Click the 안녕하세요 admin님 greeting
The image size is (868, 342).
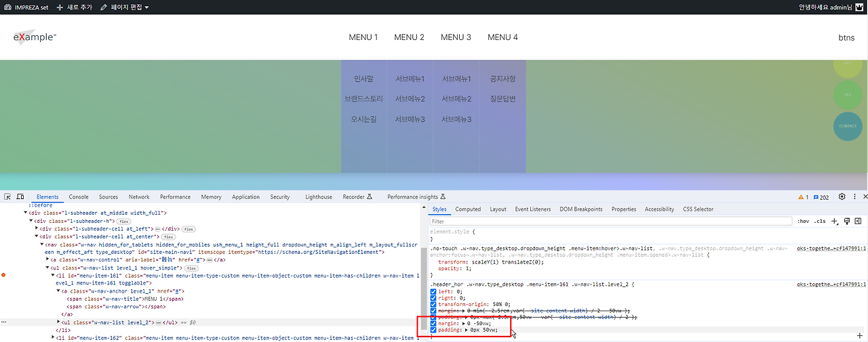coord(825,7)
